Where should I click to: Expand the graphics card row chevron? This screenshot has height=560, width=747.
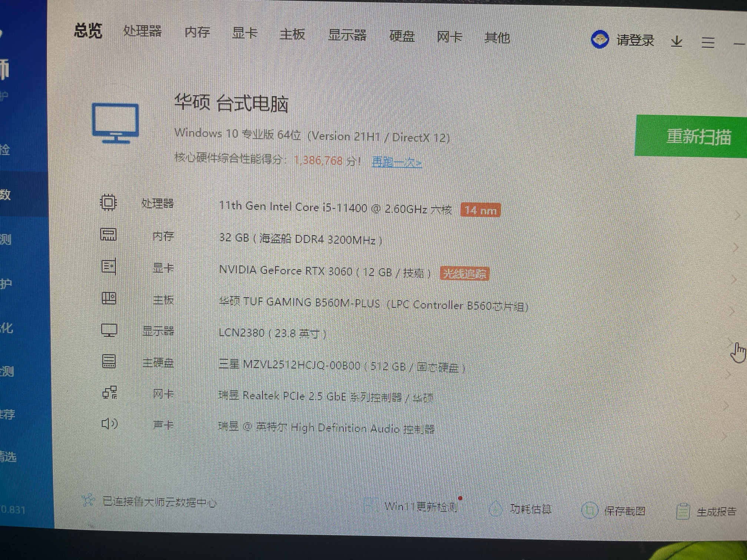point(734,279)
